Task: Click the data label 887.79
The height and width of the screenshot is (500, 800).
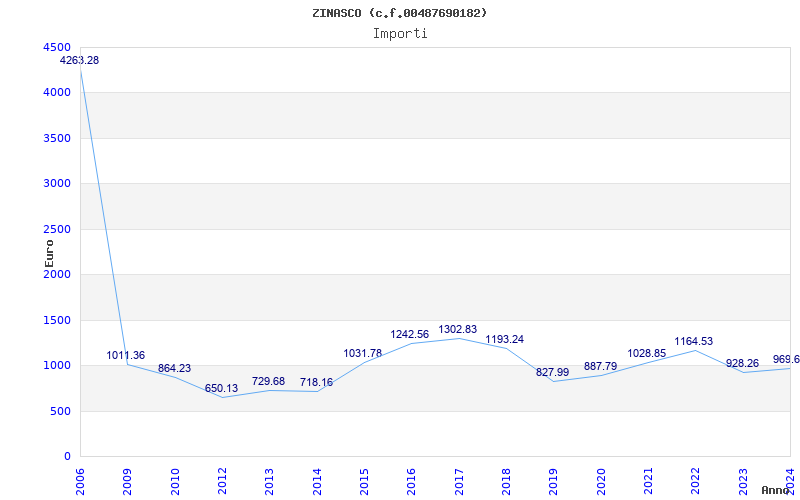Action: click(600, 366)
